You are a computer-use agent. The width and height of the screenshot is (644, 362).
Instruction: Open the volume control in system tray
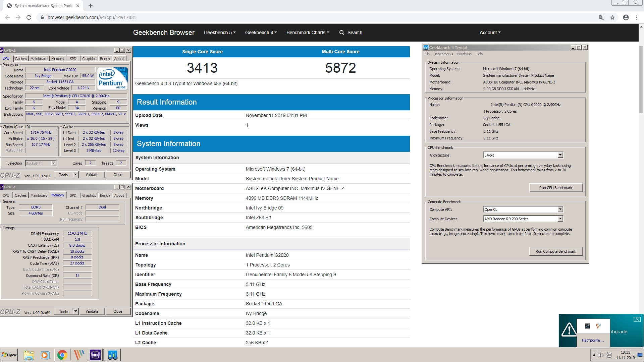tap(601, 355)
